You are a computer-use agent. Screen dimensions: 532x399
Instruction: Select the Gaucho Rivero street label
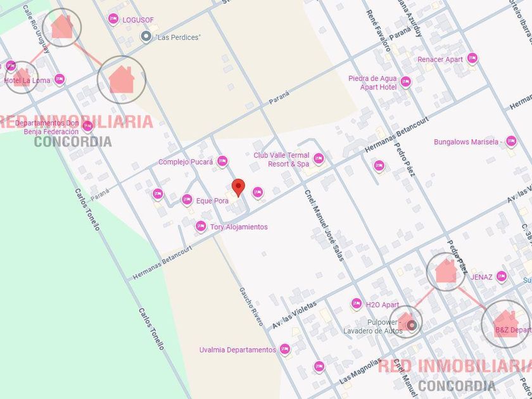(x=251, y=307)
